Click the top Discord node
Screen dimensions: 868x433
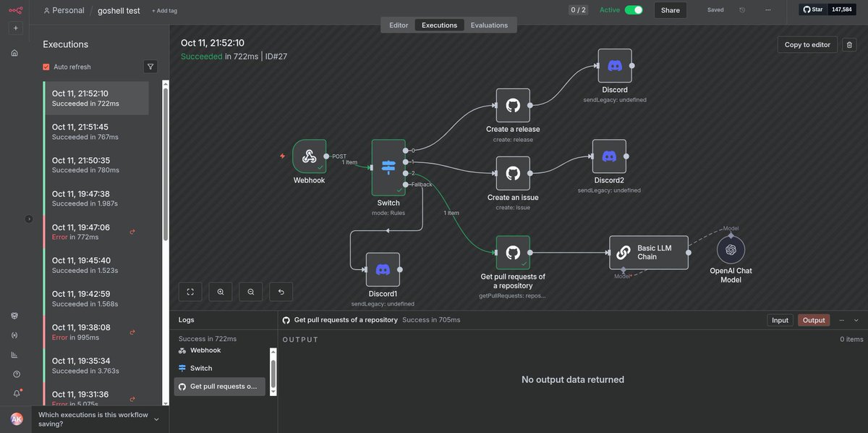(615, 66)
